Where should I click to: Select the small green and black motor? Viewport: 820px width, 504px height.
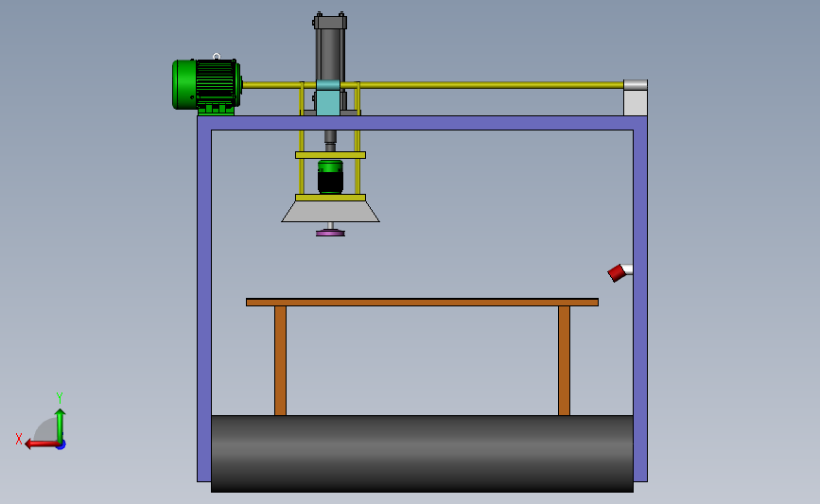coord(330,177)
